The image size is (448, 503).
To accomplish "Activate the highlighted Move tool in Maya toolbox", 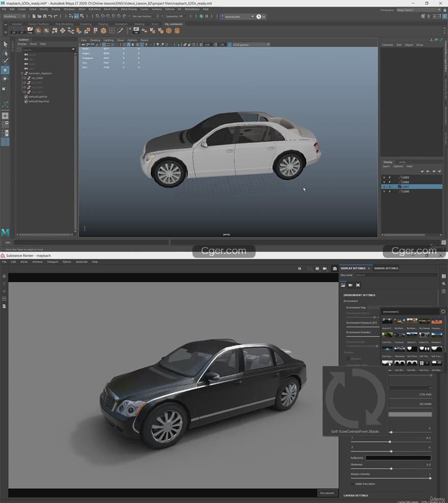I will pyautogui.click(x=5, y=70).
